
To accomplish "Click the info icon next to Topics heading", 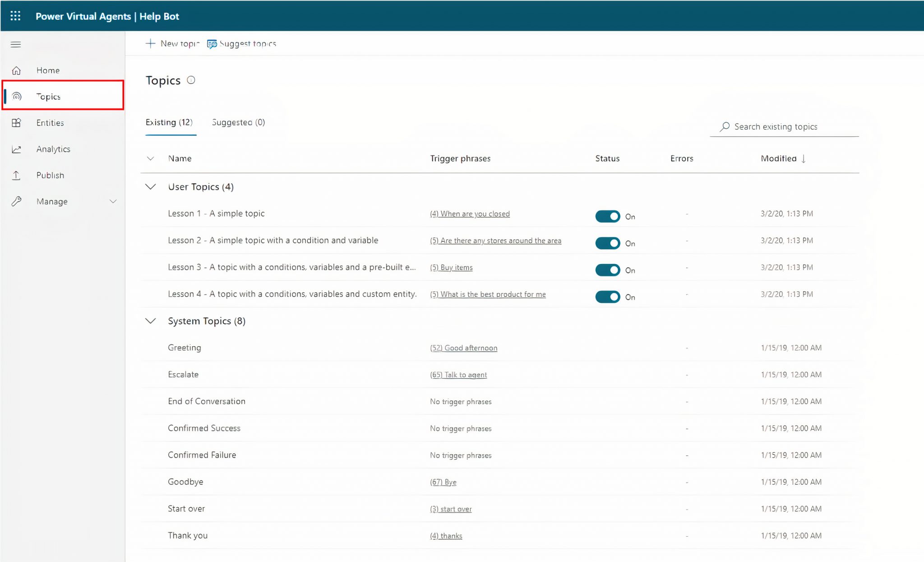I will 191,80.
